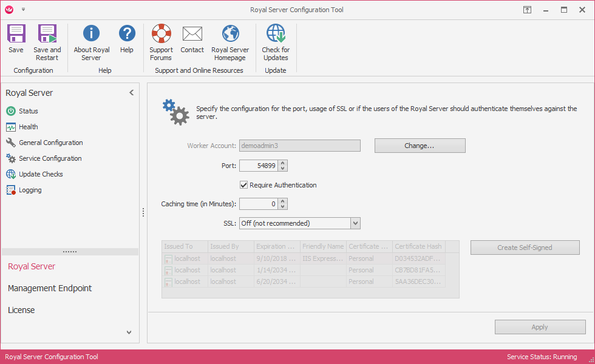Click the vertical splitter handle dots
Viewport: 595px width, 364px height.
coord(143,212)
